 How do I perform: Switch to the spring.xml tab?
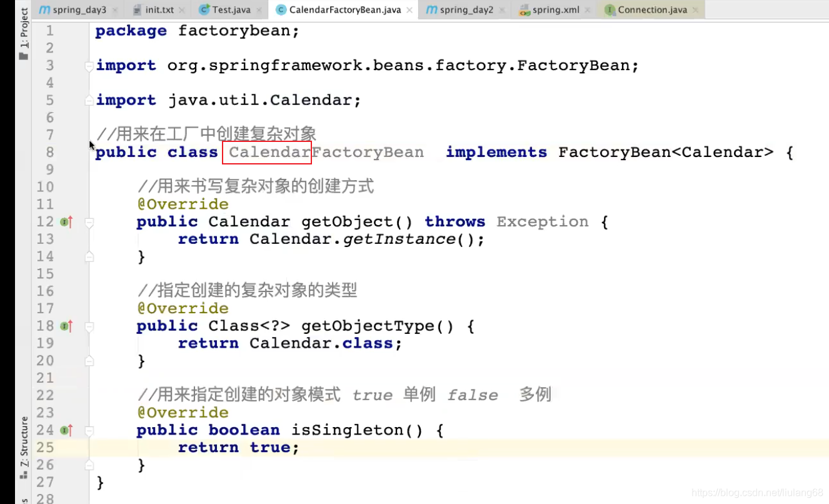pos(554,10)
